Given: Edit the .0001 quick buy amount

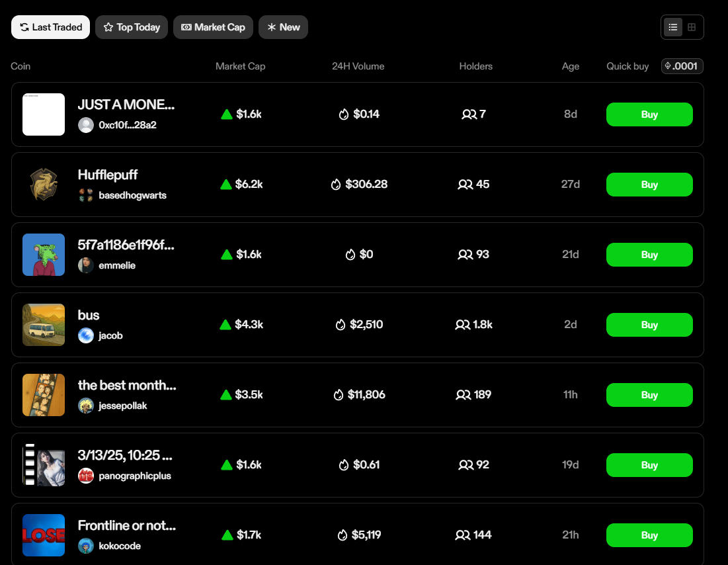Looking at the screenshot, I should (x=686, y=66).
